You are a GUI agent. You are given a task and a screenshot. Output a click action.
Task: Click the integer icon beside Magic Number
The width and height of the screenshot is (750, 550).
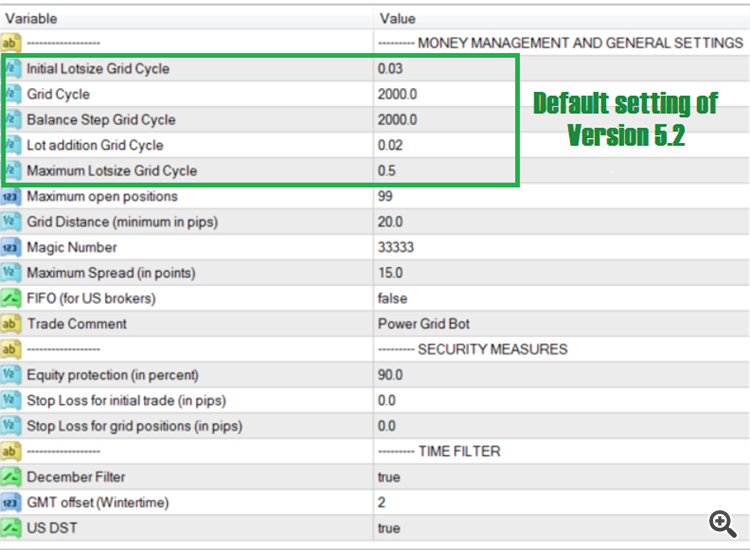point(11,247)
